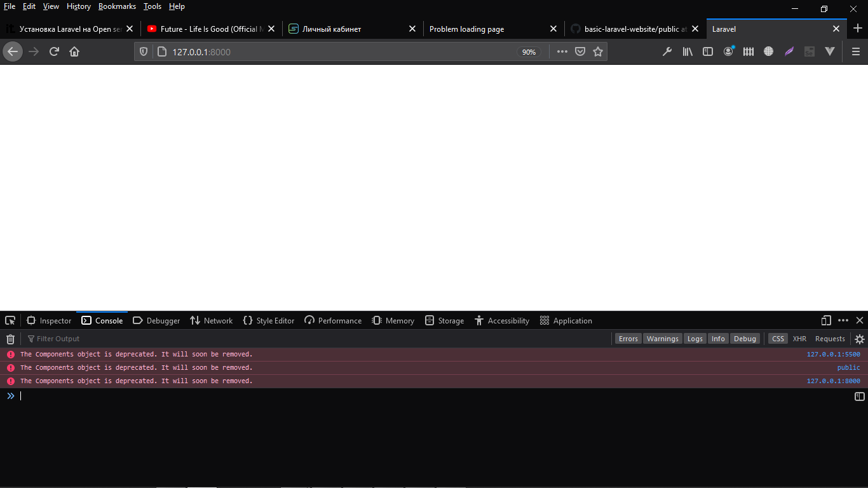Click the Vue devtools extension icon
Viewport: 868px width, 488px height.
[x=830, y=51]
